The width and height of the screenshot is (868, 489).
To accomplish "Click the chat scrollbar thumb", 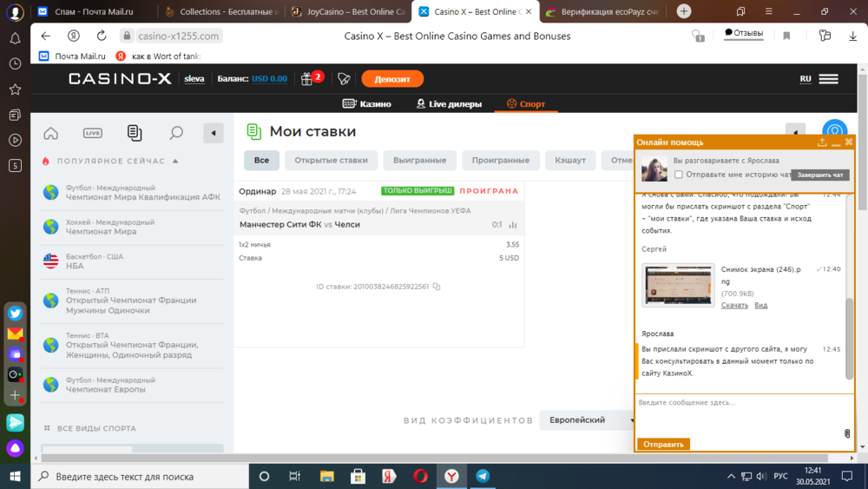I will click(x=849, y=338).
